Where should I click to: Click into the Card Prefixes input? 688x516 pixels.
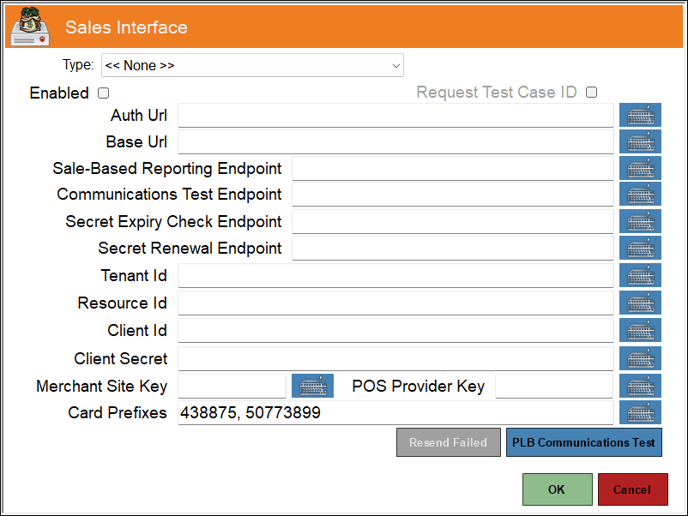pos(395,412)
